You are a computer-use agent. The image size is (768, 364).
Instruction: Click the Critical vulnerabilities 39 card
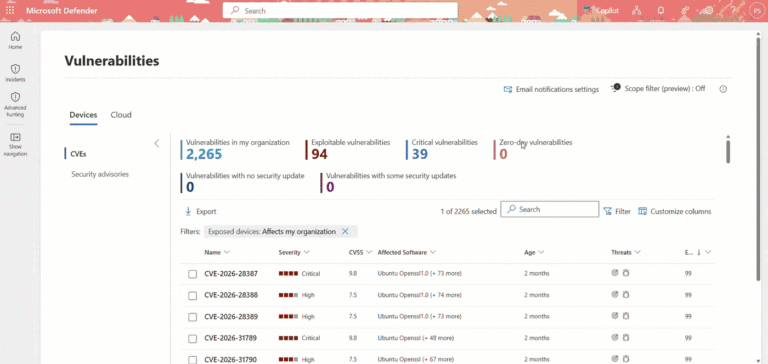pos(442,149)
